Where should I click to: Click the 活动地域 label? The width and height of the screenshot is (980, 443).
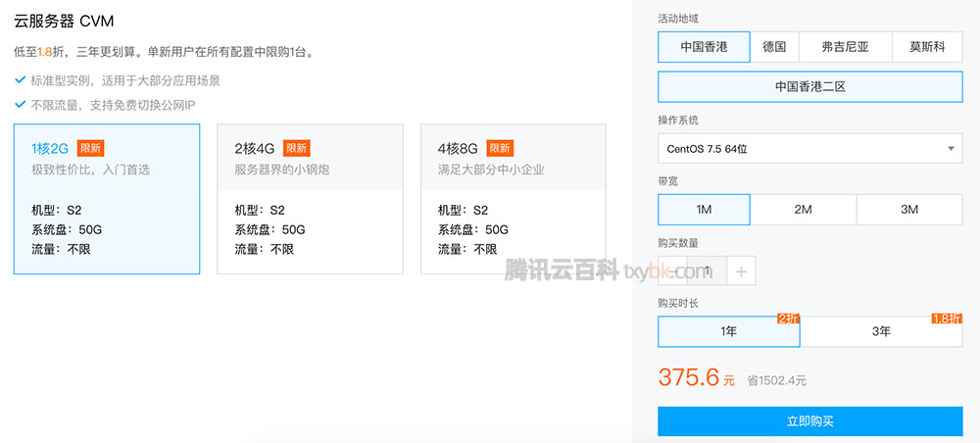(678, 19)
